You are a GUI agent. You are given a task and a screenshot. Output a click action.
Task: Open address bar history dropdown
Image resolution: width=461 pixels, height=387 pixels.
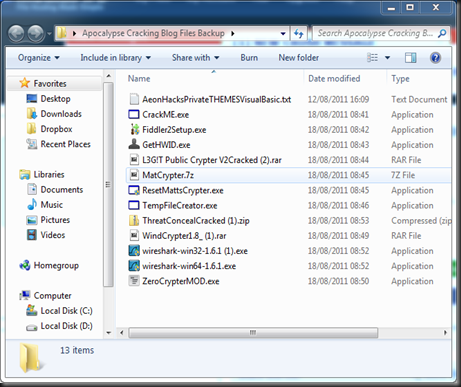[283, 33]
